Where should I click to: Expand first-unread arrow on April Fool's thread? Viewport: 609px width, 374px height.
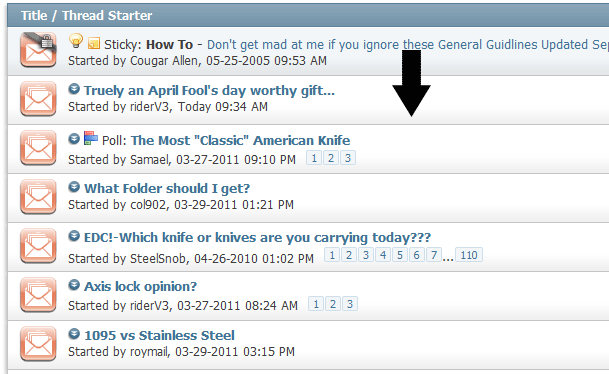74,89
